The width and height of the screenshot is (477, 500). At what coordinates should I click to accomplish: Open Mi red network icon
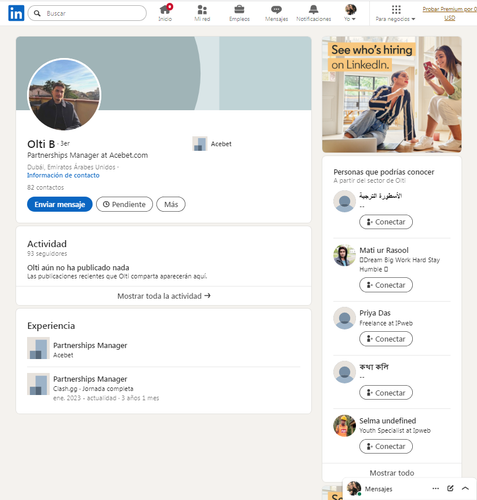[202, 13]
